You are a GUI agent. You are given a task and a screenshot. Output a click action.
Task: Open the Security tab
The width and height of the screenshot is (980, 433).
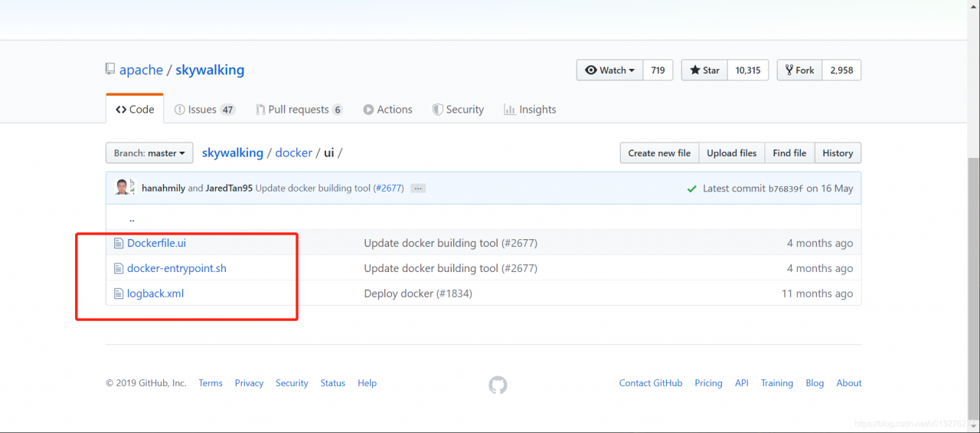click(458, 110)
